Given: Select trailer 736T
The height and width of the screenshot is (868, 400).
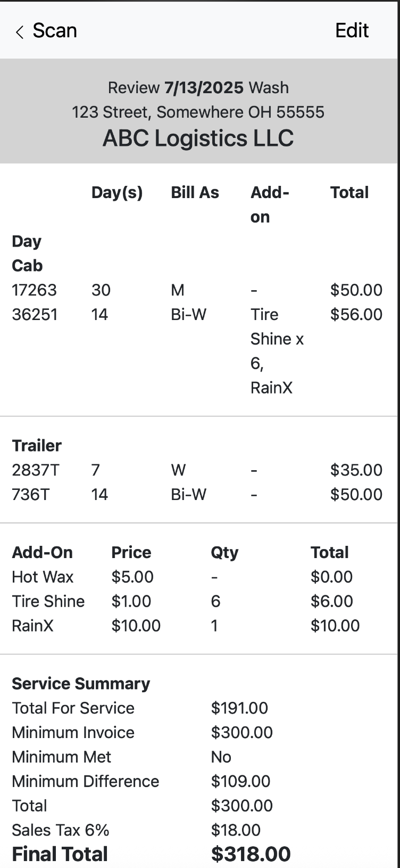Looking at the screenshot, I should click(x=30, y=495).
